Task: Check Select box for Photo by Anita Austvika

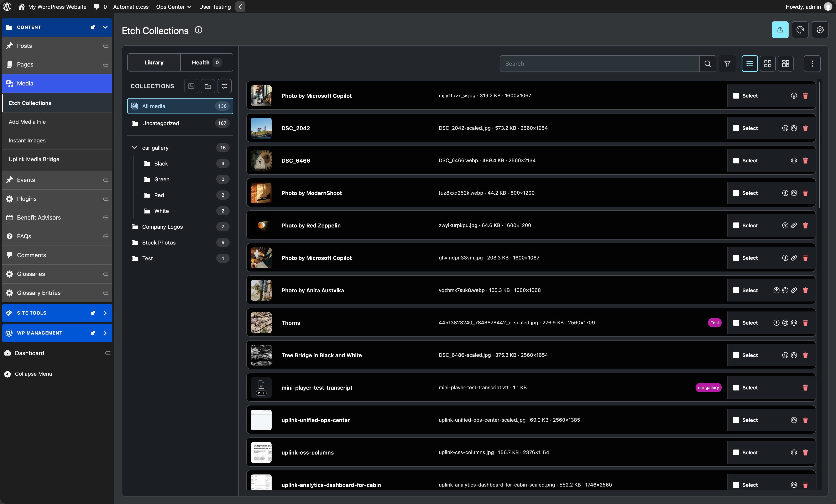Action: (736, 290)
